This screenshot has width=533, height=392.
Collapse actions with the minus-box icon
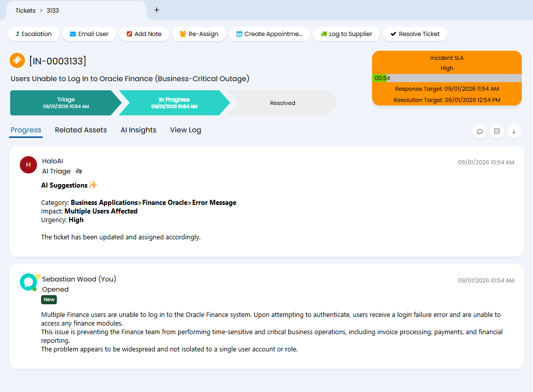(x=497, y=131)
